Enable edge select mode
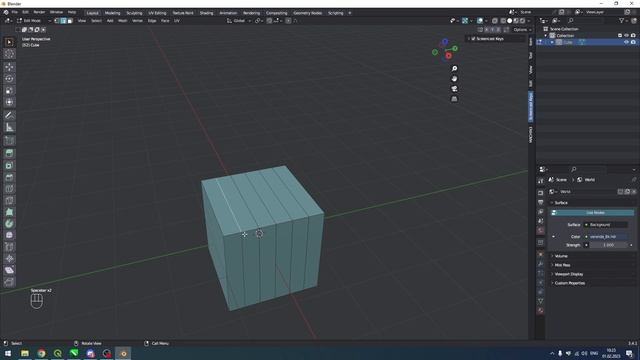The height and width of the screenshot is (360, 640). pos(63,21)
